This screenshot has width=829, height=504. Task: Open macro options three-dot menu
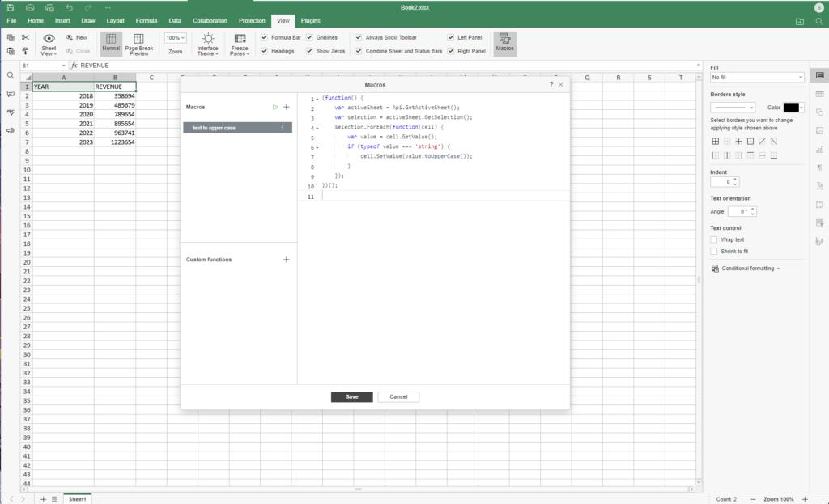(282, 128)
